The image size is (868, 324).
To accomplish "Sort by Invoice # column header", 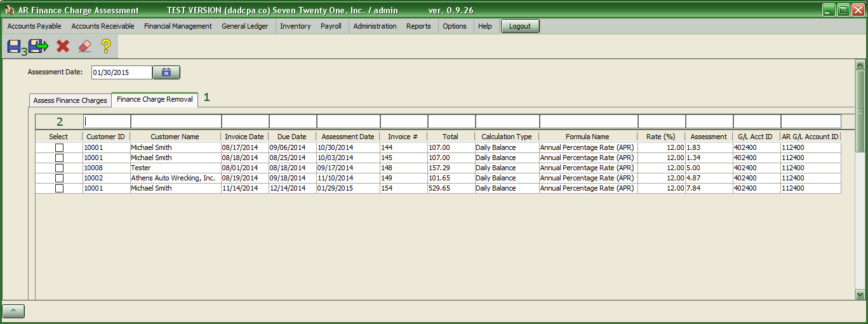I will [x=403, y=137].
